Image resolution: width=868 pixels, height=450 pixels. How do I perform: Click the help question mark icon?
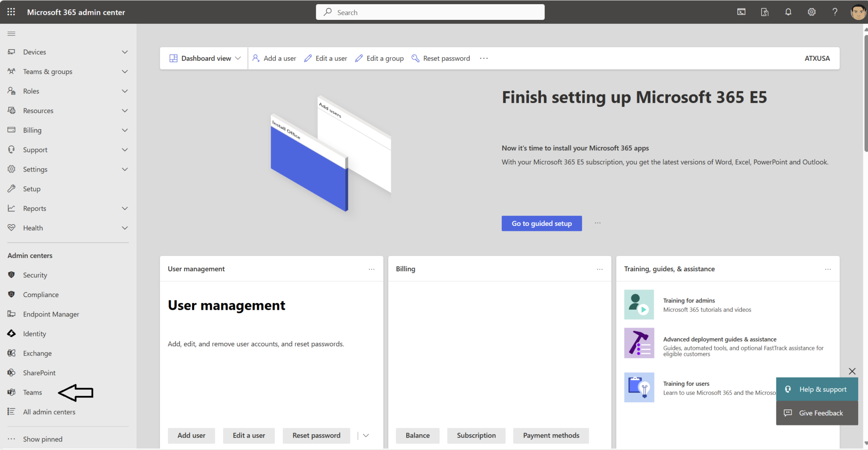[835, 12]
